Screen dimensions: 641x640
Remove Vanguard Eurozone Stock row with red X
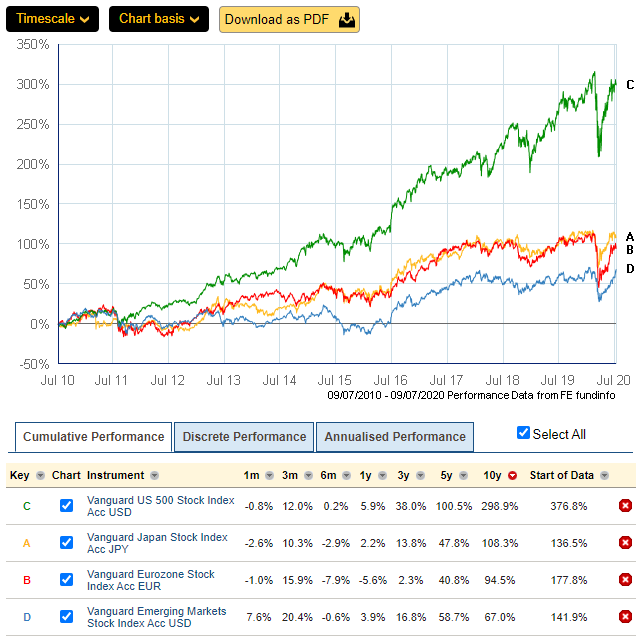625,580
